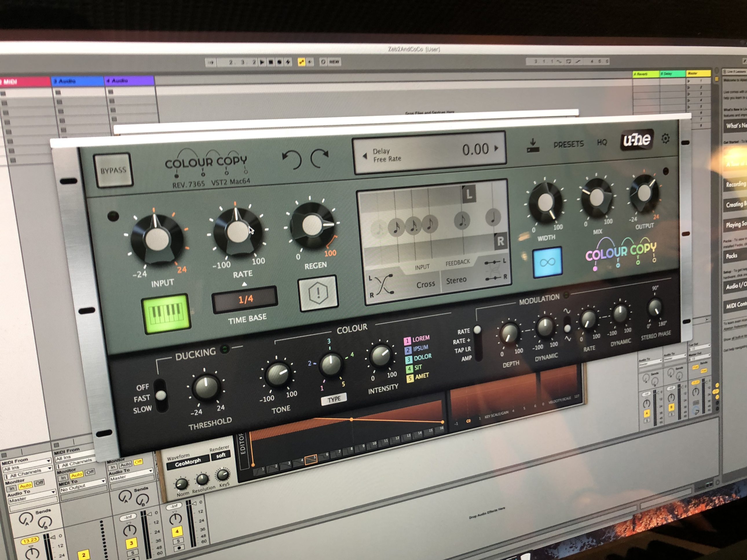The width and height of the screenshot is (747, 560).
Task: Open the PRESETS browser
Action: click(x=568, y=144)
